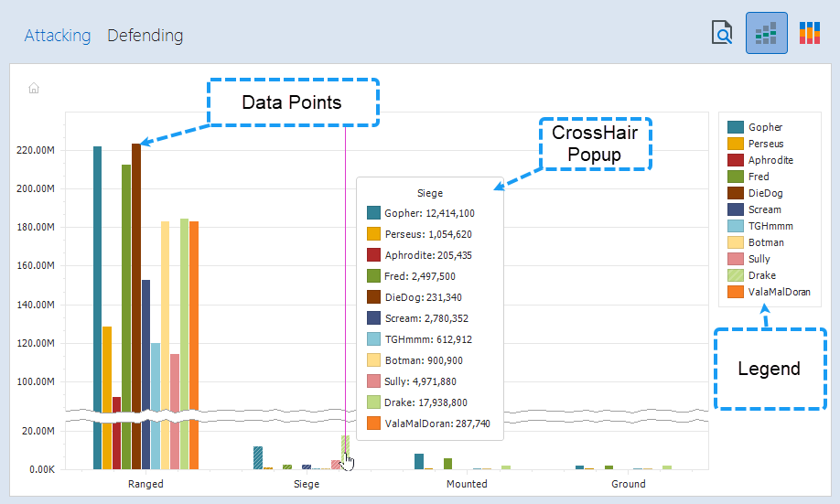
Task: Click the home icon above the chart
Action: [34, 89]
